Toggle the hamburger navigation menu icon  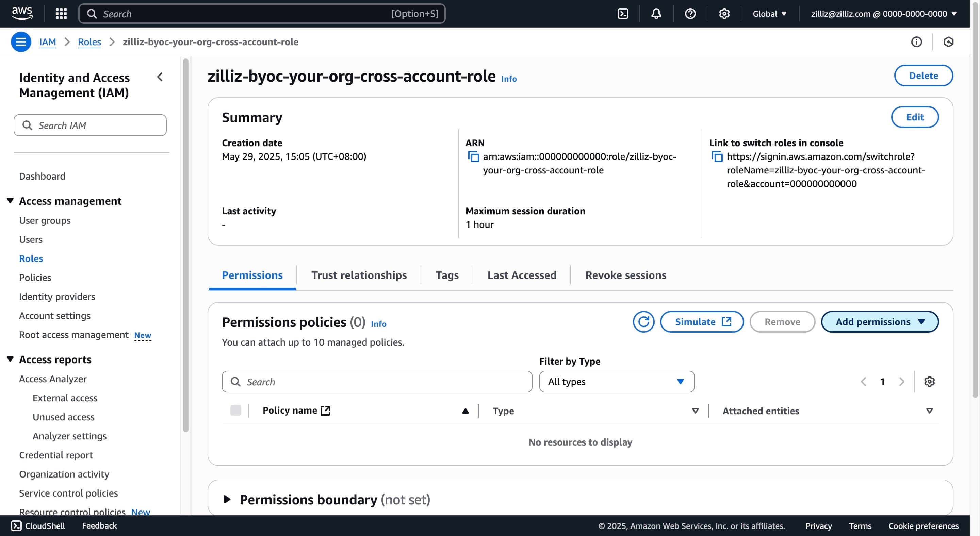(x=21, y=42)
